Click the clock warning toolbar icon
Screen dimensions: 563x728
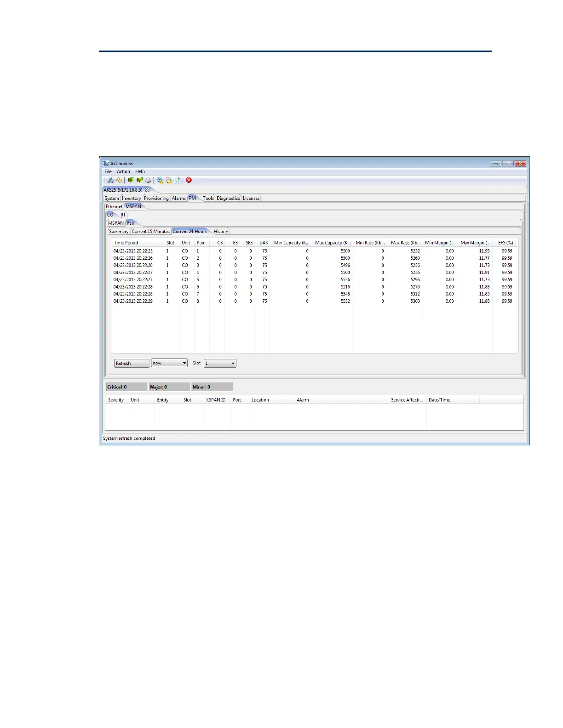click(x=168, y=181)
